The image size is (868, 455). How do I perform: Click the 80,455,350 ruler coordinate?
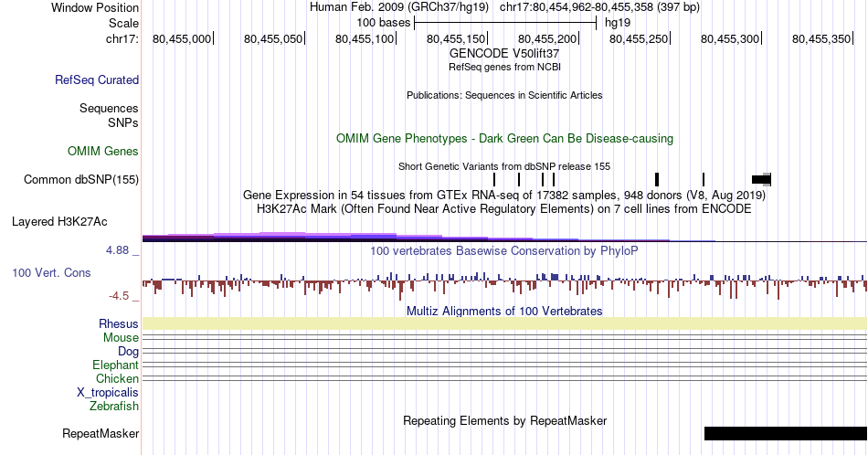[x=821, y=38]
